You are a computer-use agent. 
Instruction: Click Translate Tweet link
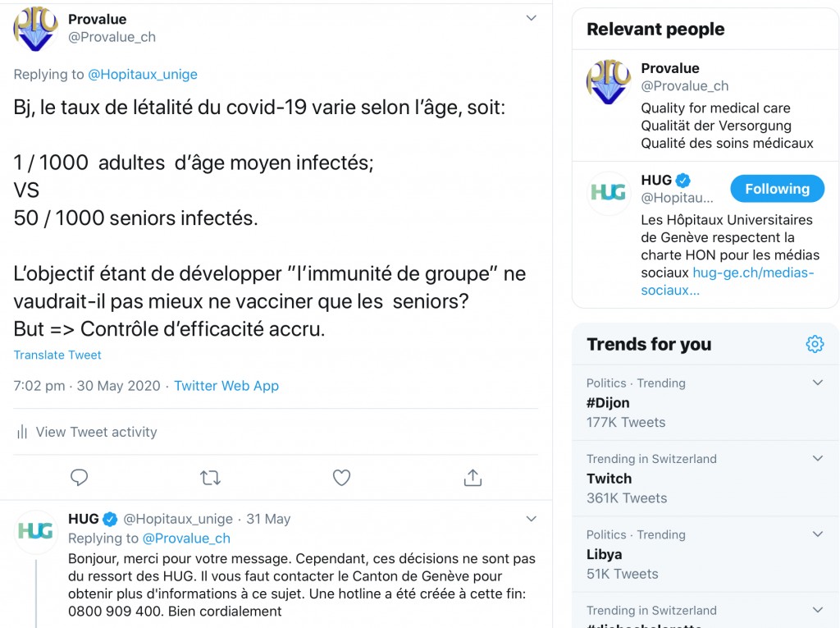[x=57, y=355]
